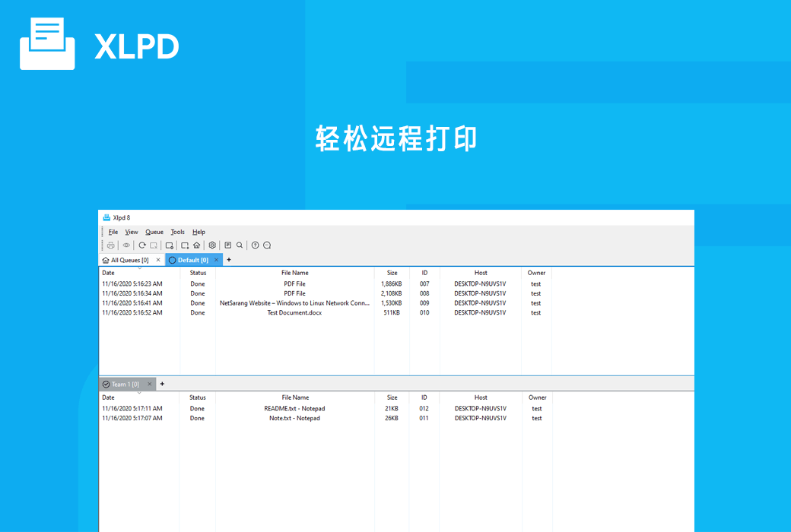Click the Host column header in upper pane
Image resolution: width=791 pixels, height=532 pixels.
481,273
